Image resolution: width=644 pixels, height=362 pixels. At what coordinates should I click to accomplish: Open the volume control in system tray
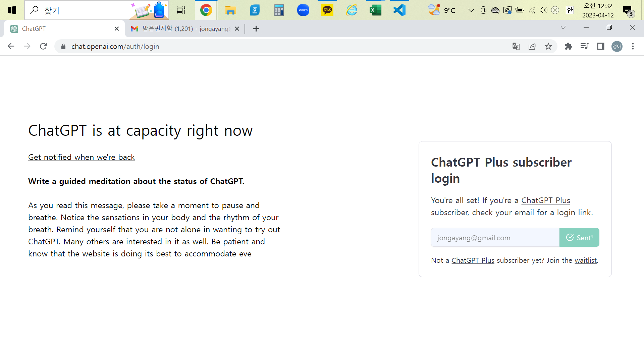(x=543, y=10)
